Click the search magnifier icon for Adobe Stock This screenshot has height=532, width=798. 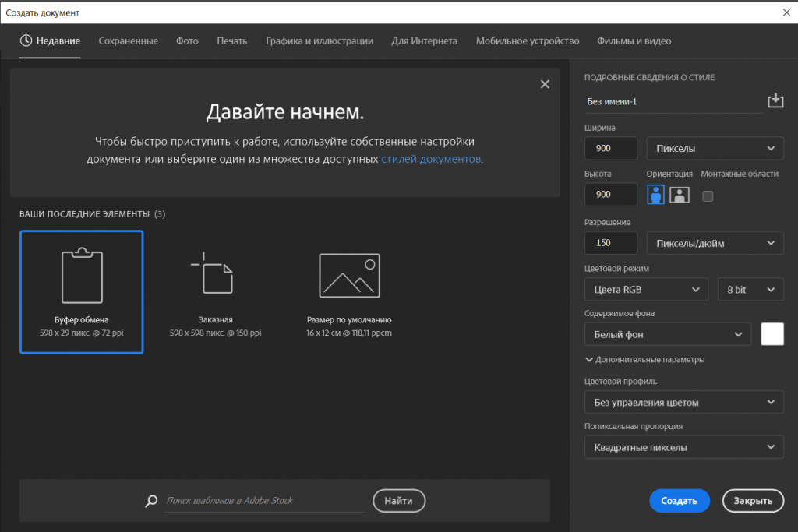click(151, 501)
